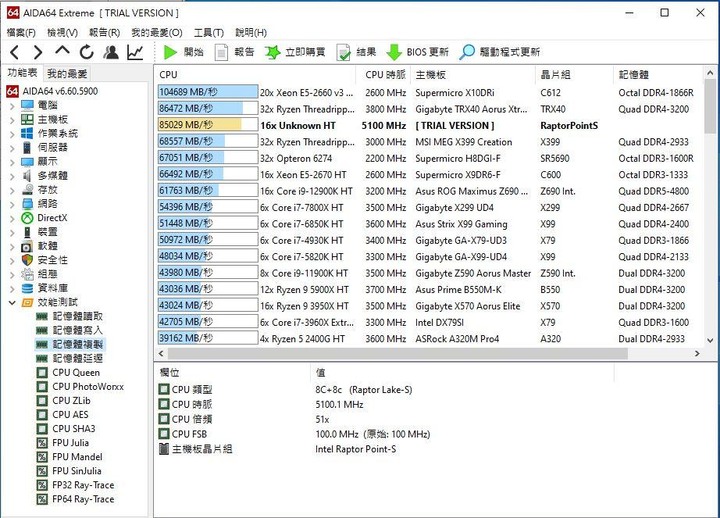
Task: Select the 39162 MB/秒 result bar
Action: (x=208, y=338)
